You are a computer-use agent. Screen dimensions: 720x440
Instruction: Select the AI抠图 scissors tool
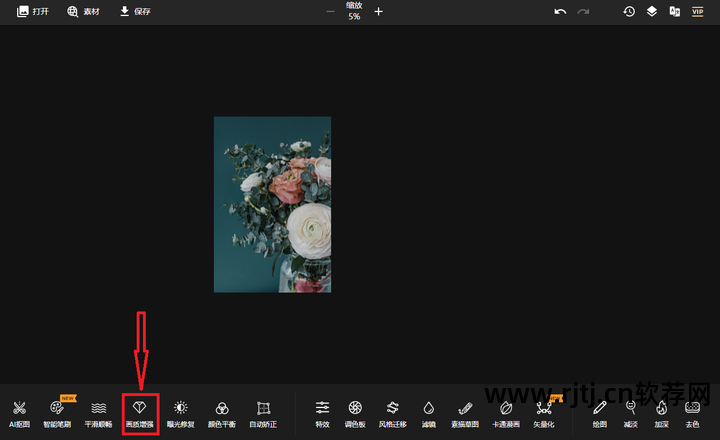pos(19,413)
